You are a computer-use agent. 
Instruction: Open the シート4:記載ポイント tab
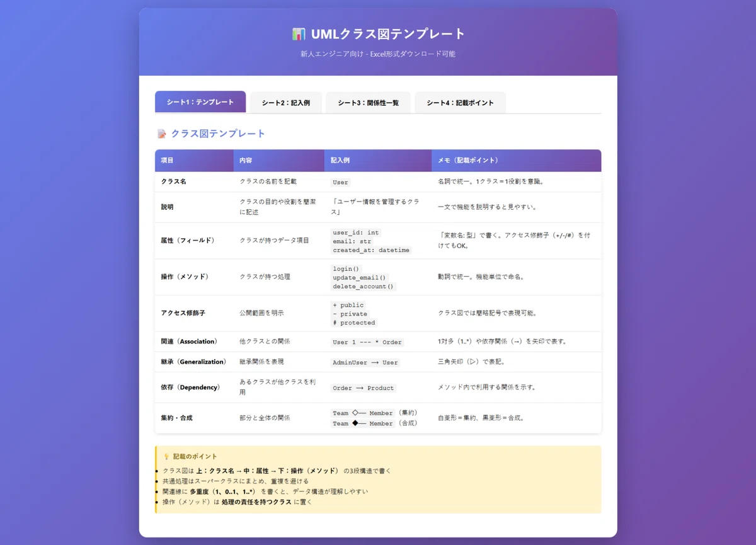[460, 103]
